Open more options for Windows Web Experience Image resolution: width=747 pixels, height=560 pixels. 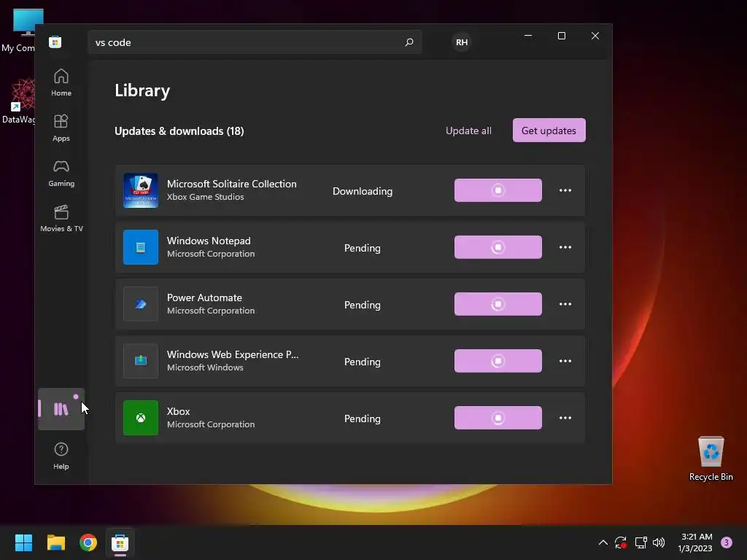tap(565, 361)
